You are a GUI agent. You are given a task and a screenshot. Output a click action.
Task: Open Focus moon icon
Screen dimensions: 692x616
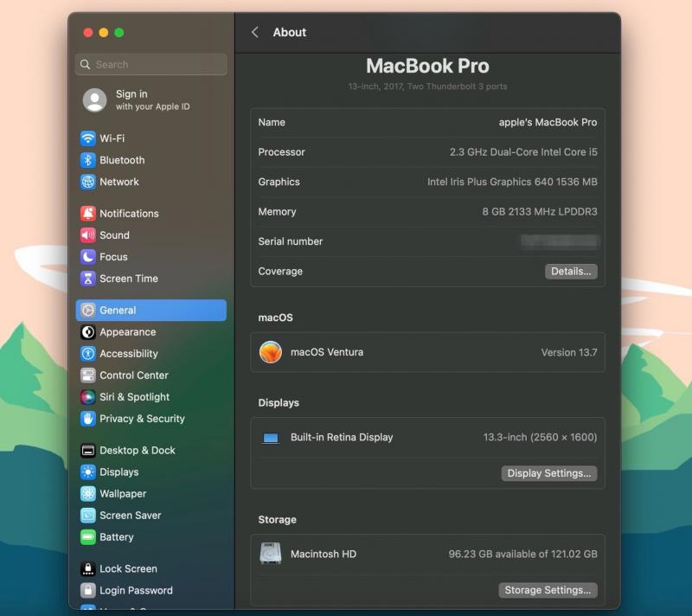tap(87, 257)
